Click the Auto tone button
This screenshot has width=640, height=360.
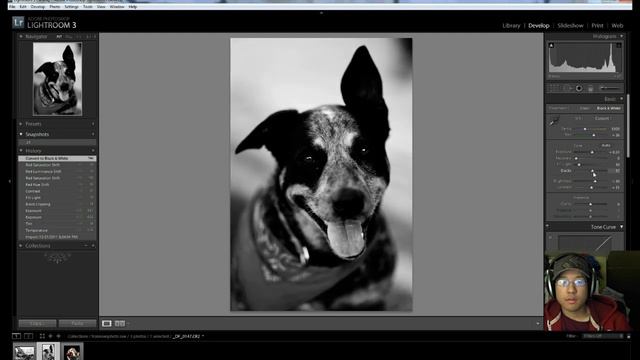606,145
